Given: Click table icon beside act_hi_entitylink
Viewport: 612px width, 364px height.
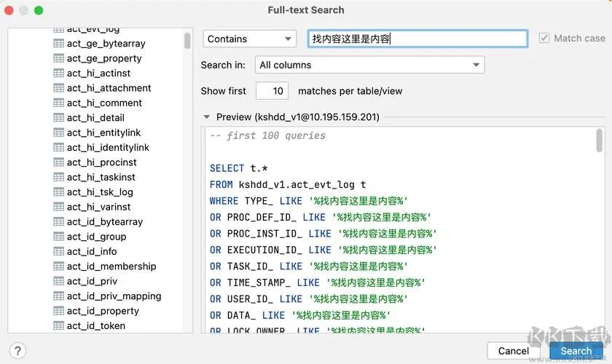Looking at the screenshot, I should 58,132.
